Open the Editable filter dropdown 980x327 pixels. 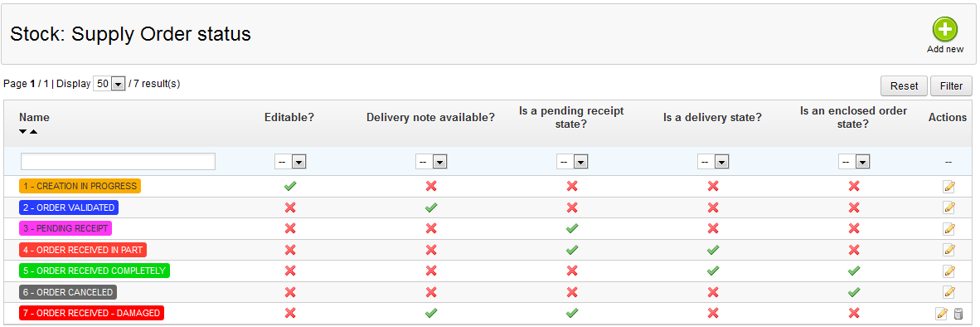tap(290, 162)
